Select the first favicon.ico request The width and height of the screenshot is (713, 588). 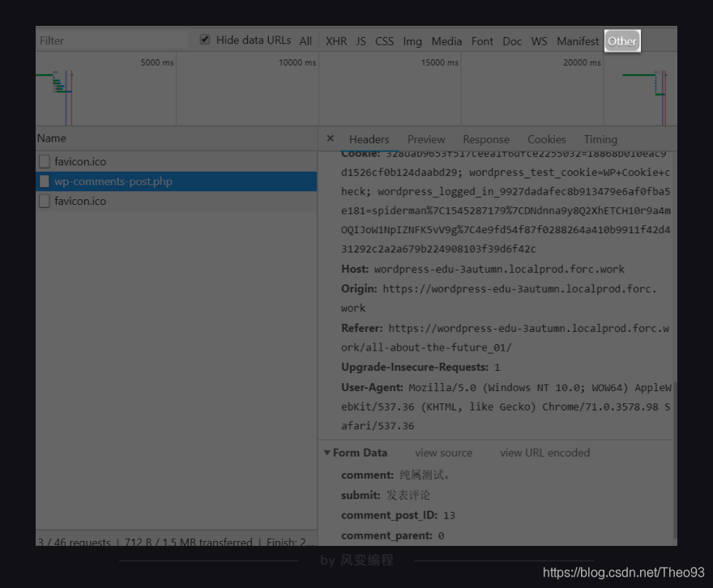click(x=177, y=161)
